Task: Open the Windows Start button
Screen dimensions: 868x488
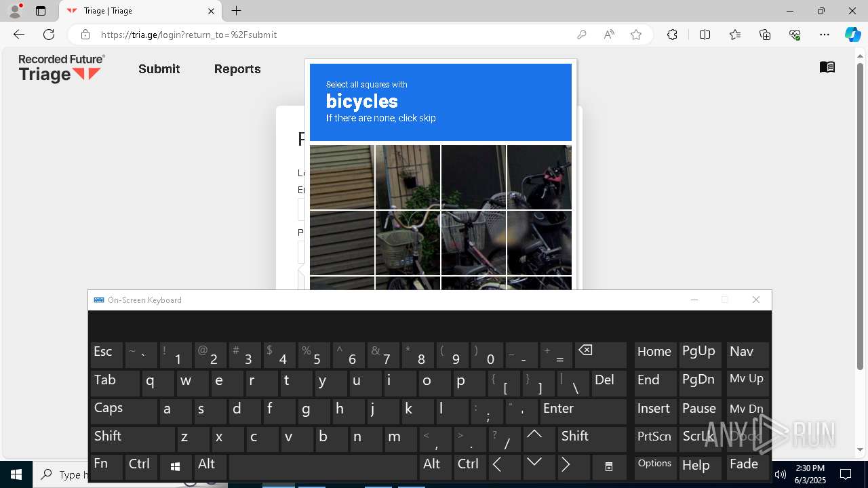Action: tap(16, 474)
